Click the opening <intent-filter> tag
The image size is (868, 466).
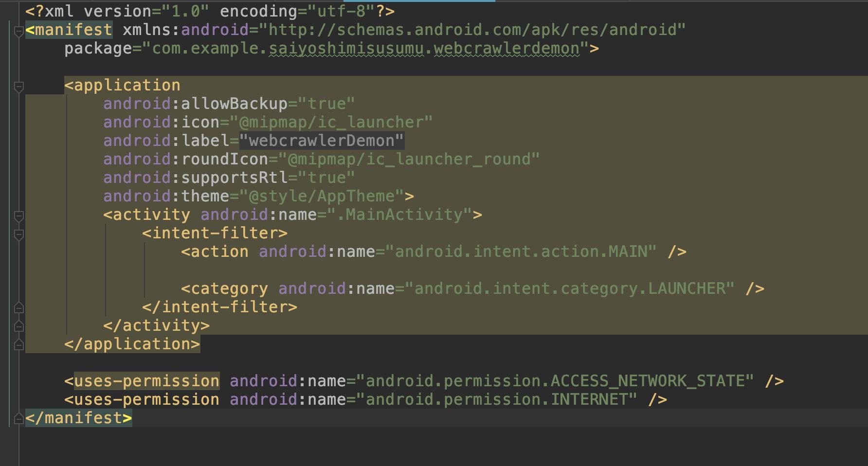pos(215,233)
